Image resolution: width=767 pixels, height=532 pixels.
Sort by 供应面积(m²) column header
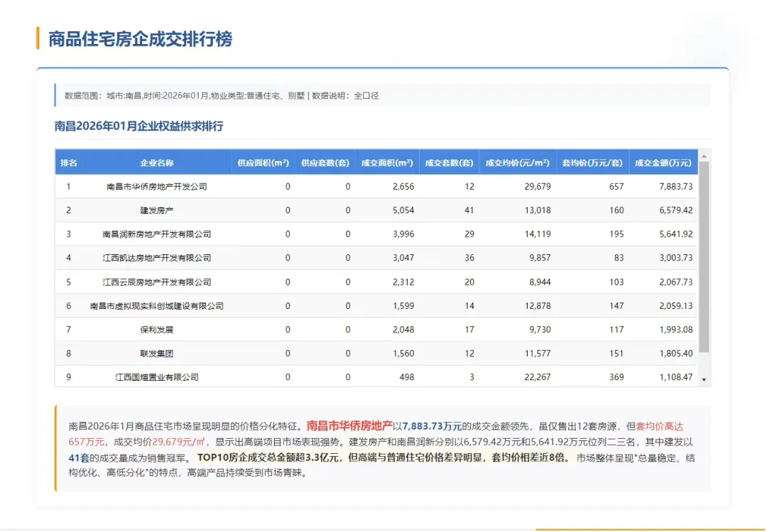(263, 163)
